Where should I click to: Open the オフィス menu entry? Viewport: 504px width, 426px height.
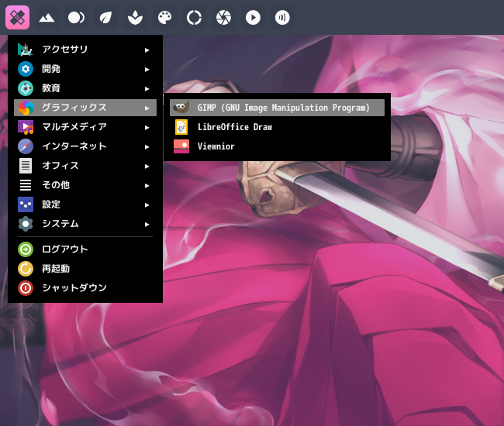click(85, 166)
